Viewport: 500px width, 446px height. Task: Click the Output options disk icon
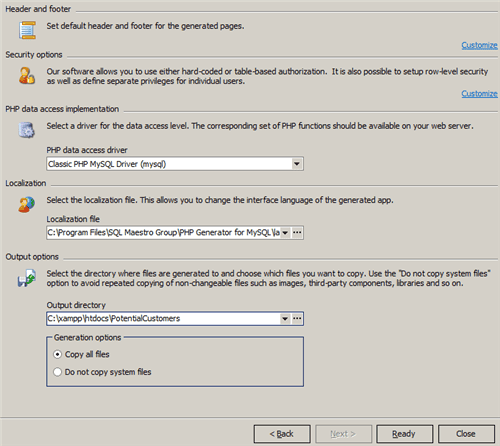click(27, 278)
